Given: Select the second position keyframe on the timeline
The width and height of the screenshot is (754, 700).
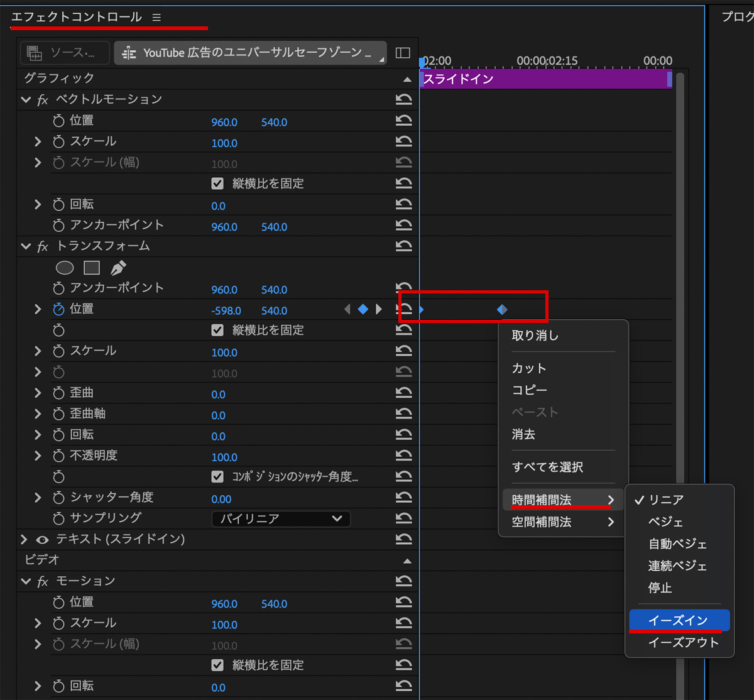Looking at the screenshot, I should pyautogui.click(x=502, y=309).
